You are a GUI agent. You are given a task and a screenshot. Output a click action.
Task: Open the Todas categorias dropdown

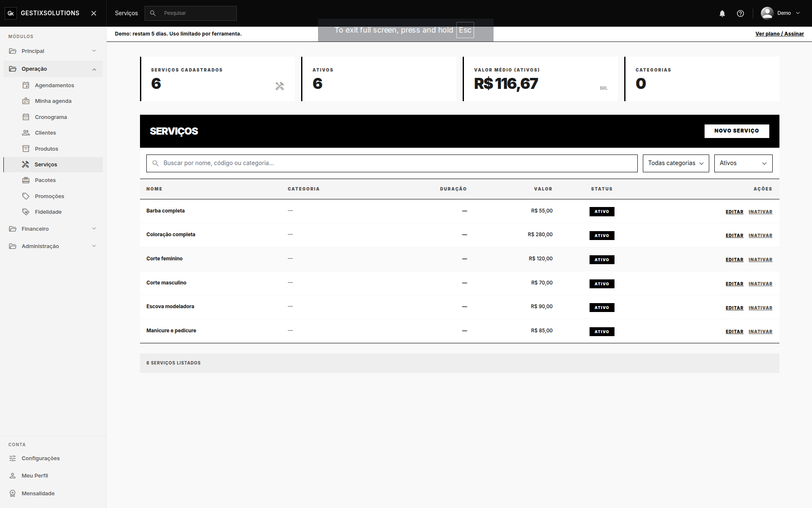tap(676, 163)
